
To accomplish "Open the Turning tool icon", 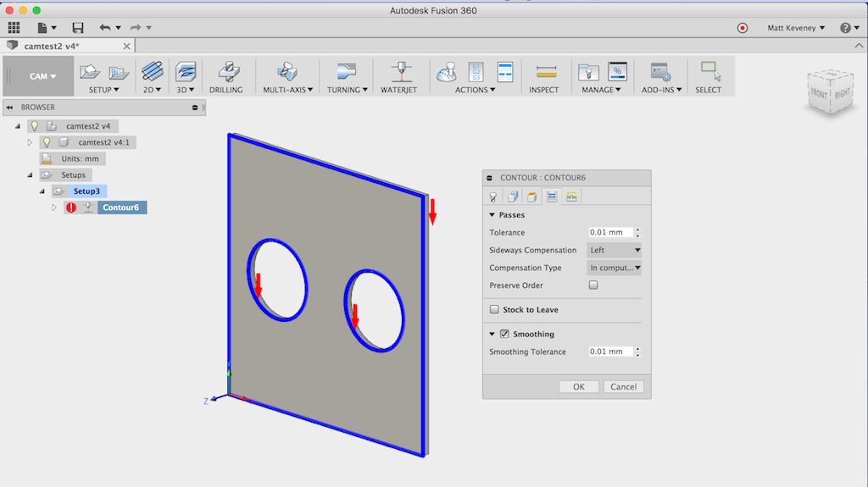I will 347,71.
